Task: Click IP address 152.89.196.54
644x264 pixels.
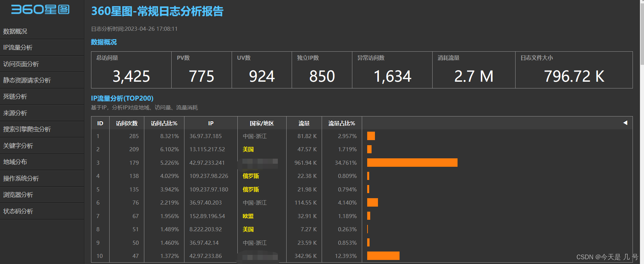Action: pyautogui.click(x=207, y=216)
